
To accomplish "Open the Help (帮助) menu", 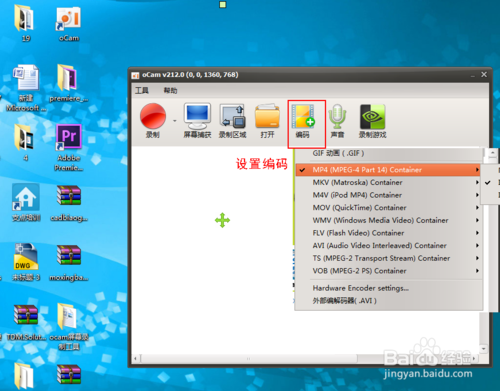I will pyautogui.click(x=170, y=90).
